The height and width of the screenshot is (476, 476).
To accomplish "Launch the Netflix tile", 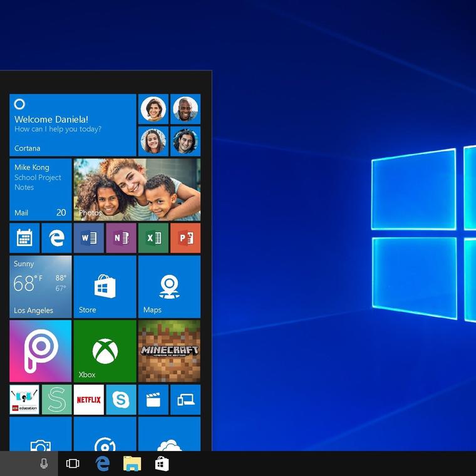I will (89, 400).
